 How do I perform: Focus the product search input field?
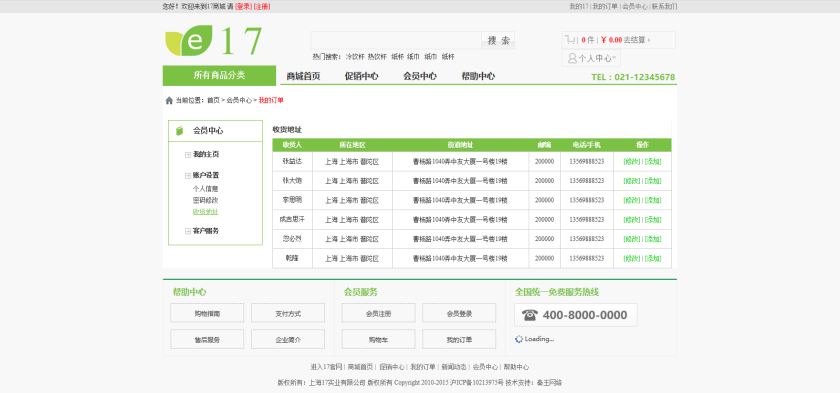point(396,40)
